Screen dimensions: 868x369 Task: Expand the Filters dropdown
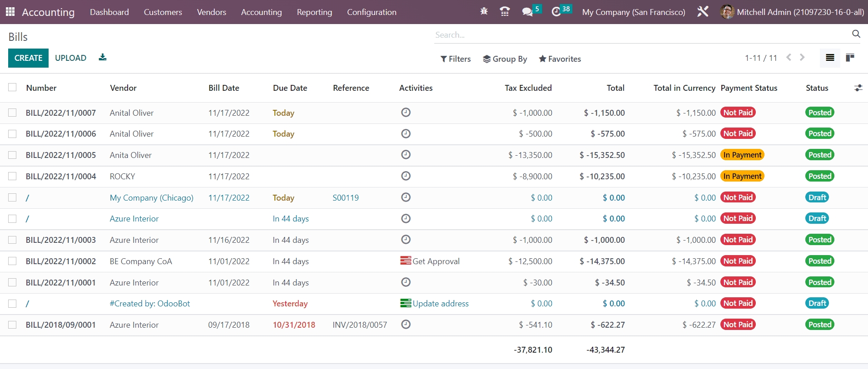pyautogui.click(x=456, y=59)
